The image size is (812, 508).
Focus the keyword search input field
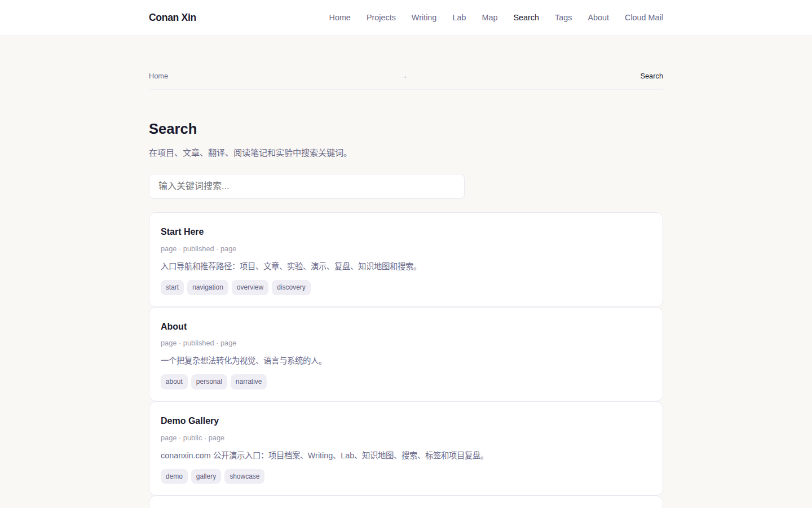point(307,186)
